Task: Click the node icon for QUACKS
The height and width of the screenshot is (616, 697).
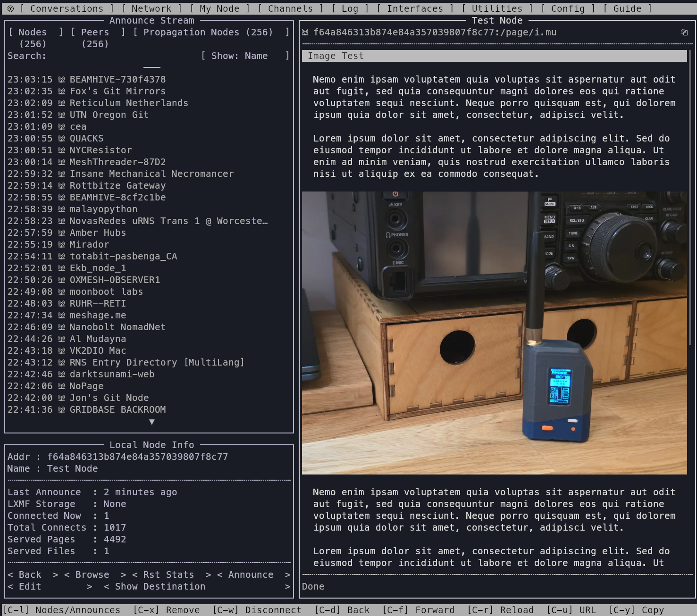Action: coord(61,138)
